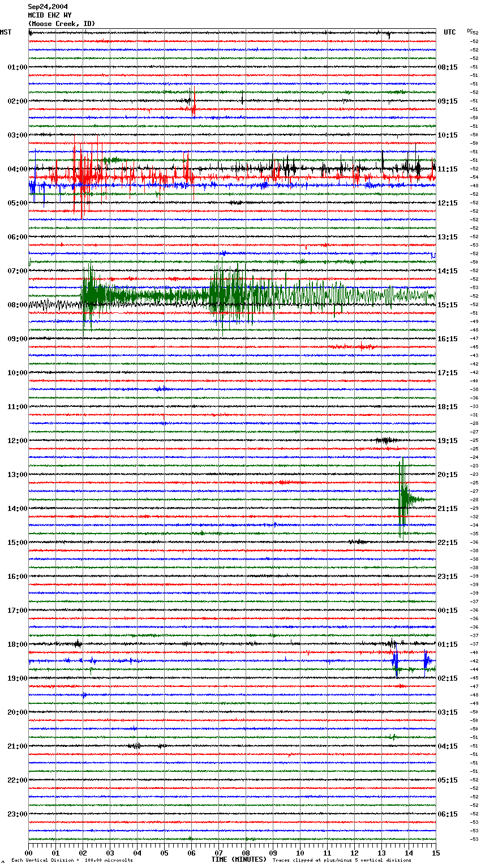Click the 16:15 UTC time label
The image size is (481, 868).
pos(448,339)
